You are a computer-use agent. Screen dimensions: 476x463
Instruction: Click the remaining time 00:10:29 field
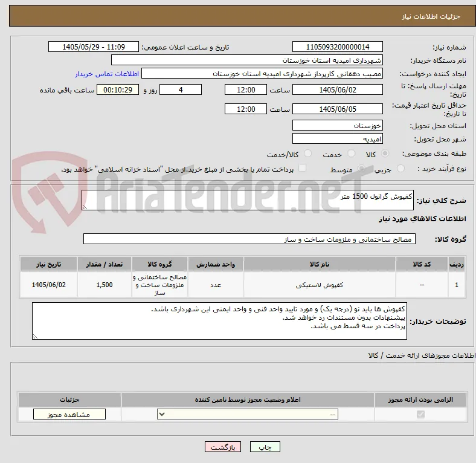pos(118,89)
